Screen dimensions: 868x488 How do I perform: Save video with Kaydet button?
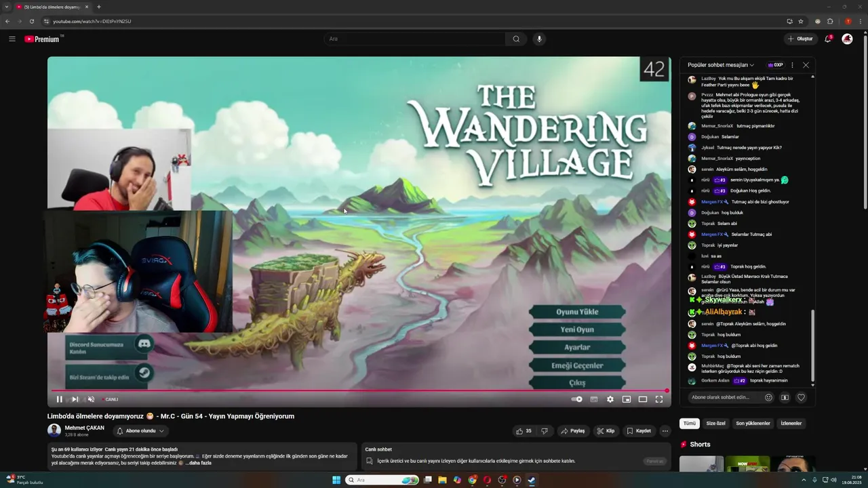639,431
